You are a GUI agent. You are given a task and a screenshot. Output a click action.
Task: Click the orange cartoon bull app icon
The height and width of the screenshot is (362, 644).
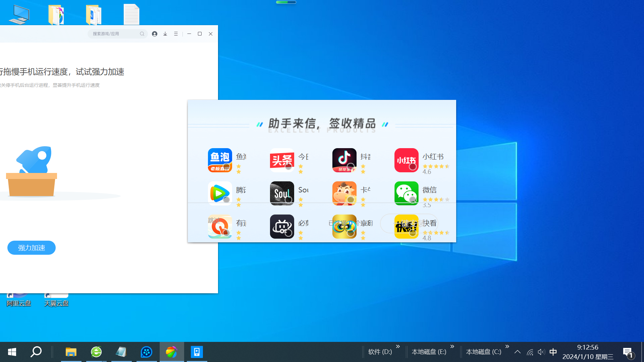pyautogui.click(x=344, y=193)
